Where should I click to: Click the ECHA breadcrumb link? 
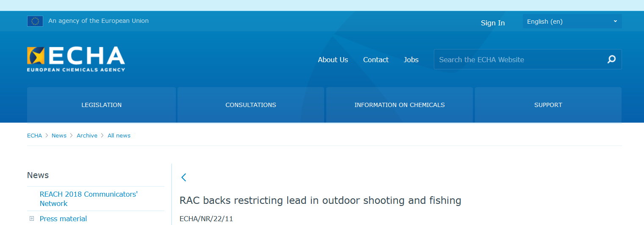point(34,135)
